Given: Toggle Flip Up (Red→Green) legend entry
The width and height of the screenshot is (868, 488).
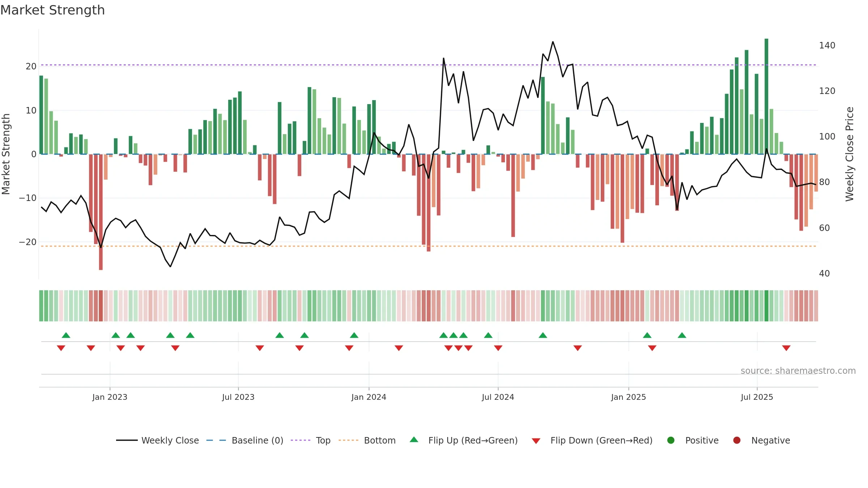Looking at the screenshot, I should pos(464,440).
